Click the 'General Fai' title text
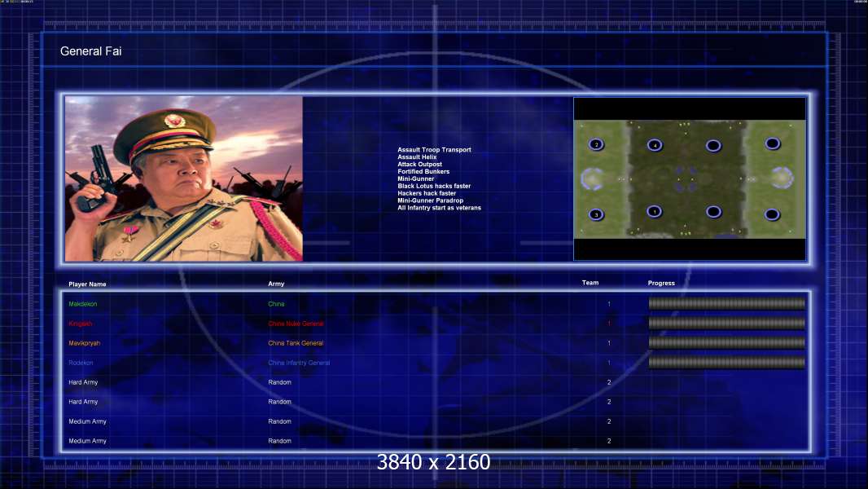868x489 pixels. pos(90,51)
